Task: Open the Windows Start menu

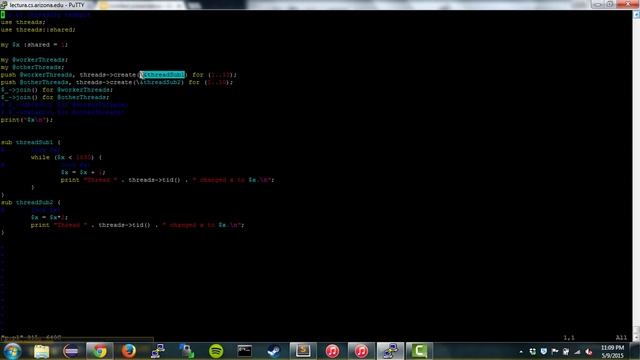Action: 12,351
